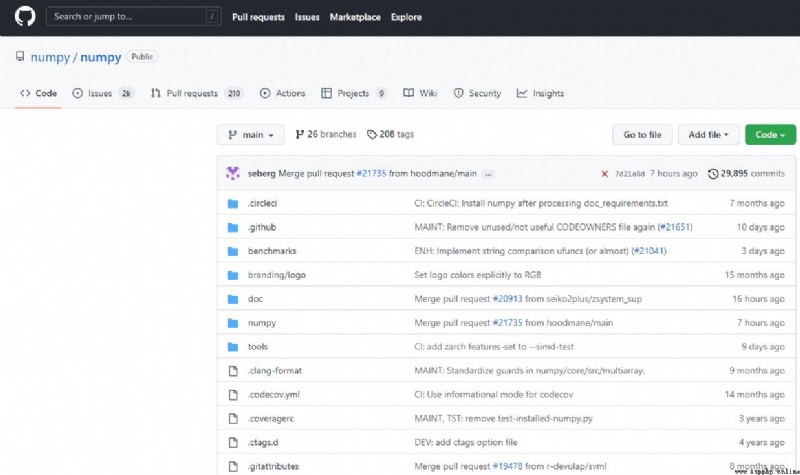Open the 29,895 commits history link
This screenshot has width=800, height=475.
click(746, 174)
